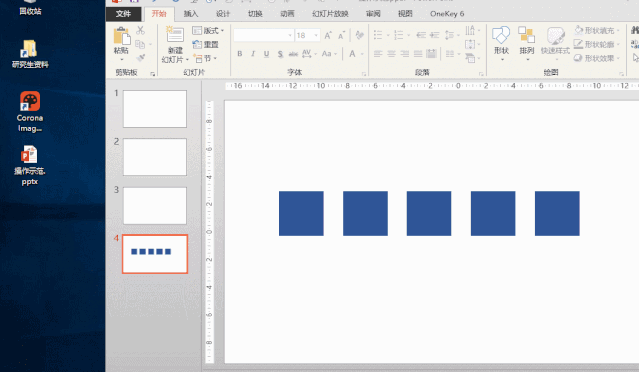
Task: Click the bullets list icon
Action: point(378,35)
